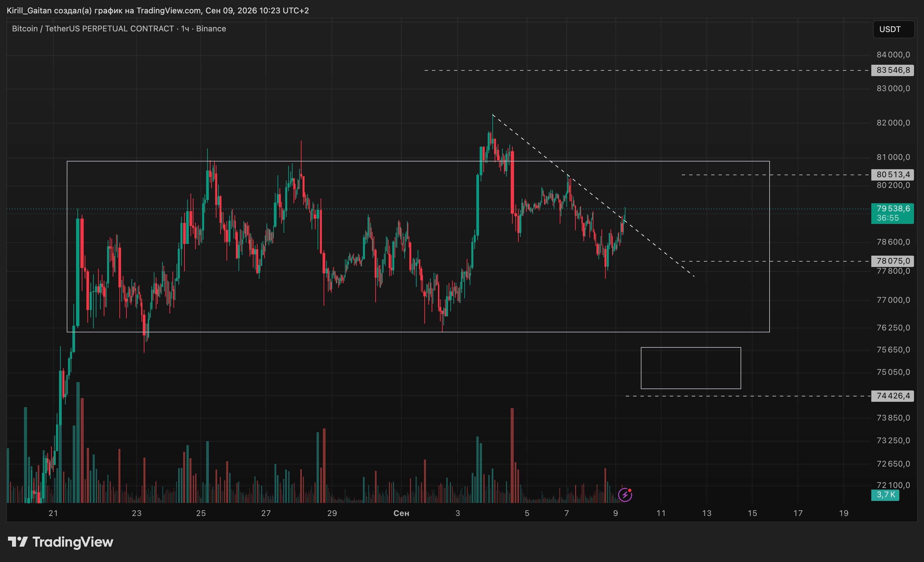Viewport: 924px width, 562px height.
Task: Click the 72 100,0 price scale label
Action: pos(893,485)
